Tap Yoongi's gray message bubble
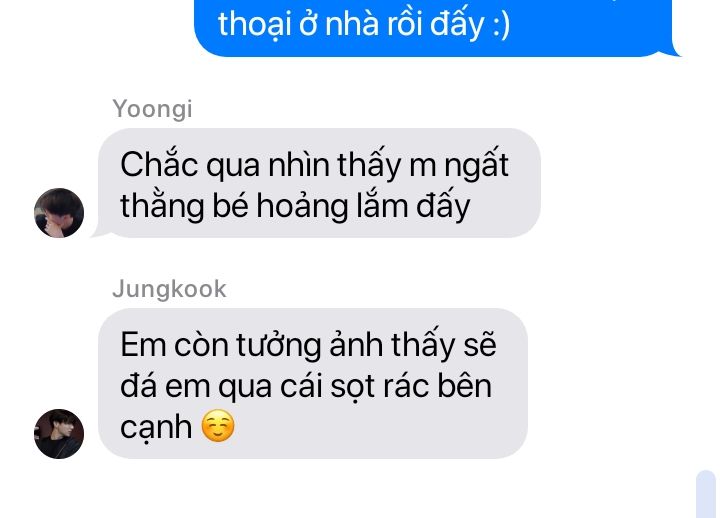The image size is (720, 518). [x=319, y=183]
